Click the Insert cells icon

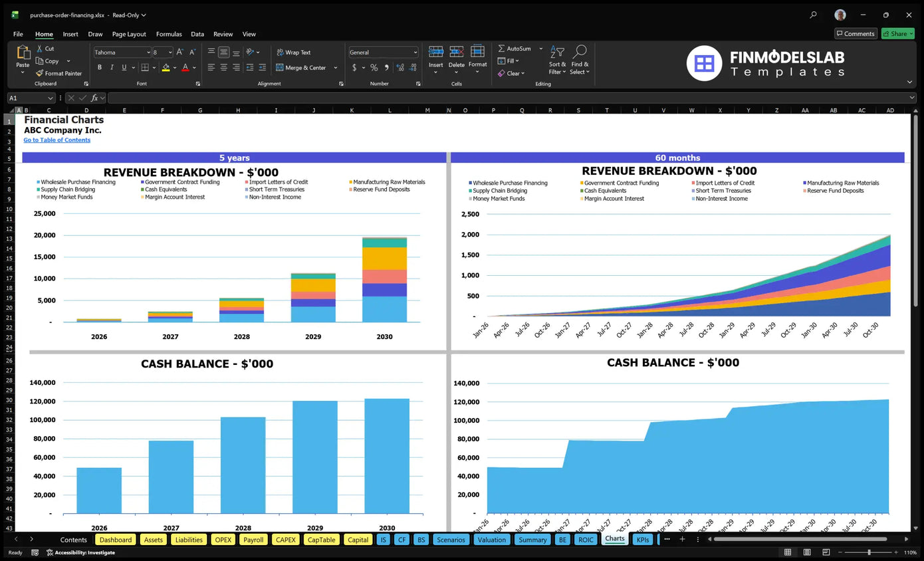[436, 53]
